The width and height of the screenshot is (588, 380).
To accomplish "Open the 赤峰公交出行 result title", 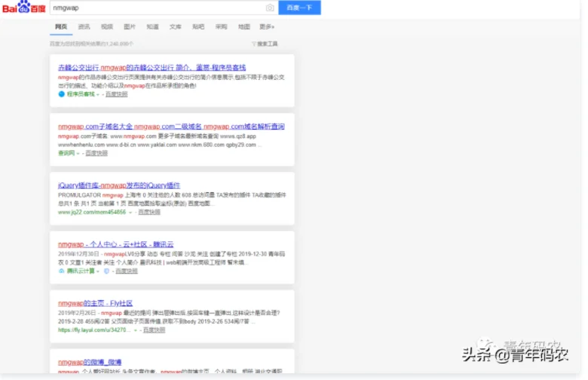I will (152, 68).
